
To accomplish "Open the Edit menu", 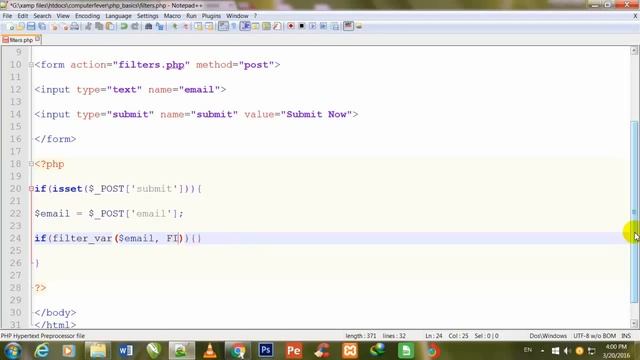I will tap(22, 16).
